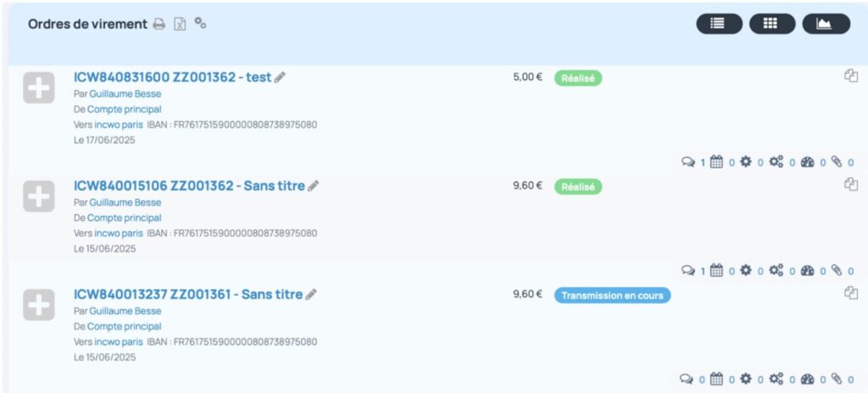Print the Ordres de virement list

[159, 25]
